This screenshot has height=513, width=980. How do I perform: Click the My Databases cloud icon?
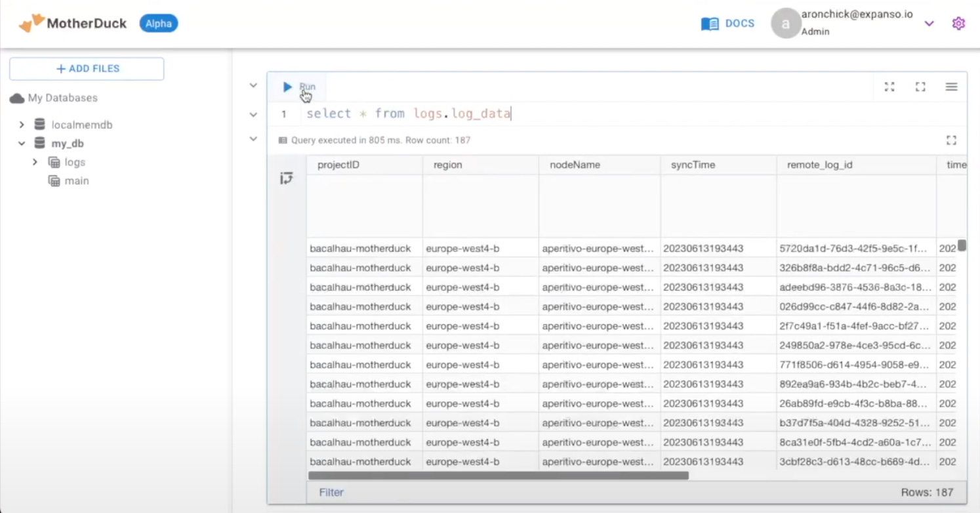click(x=16, y=98)
